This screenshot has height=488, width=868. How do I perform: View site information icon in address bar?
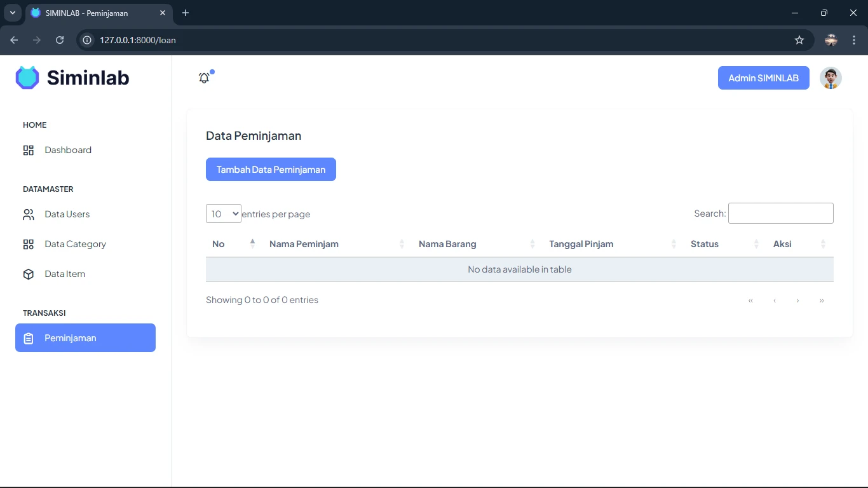[x=88, y=40]
